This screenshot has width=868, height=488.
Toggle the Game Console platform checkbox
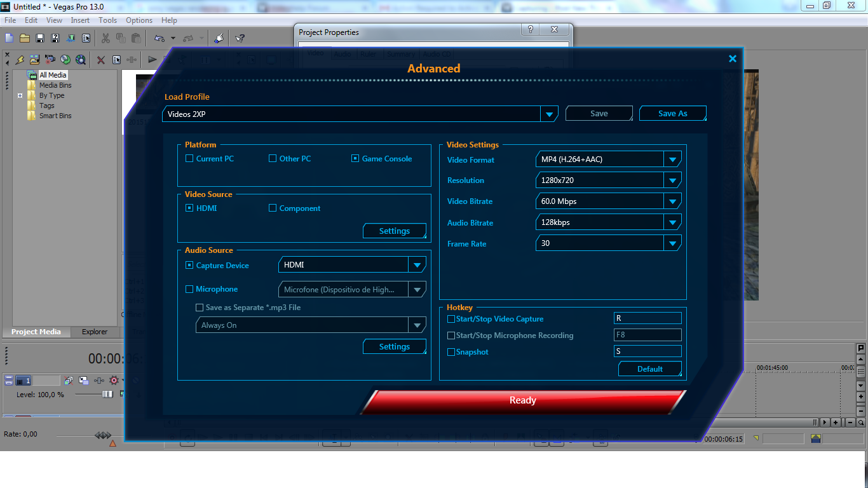coord(355,158)
